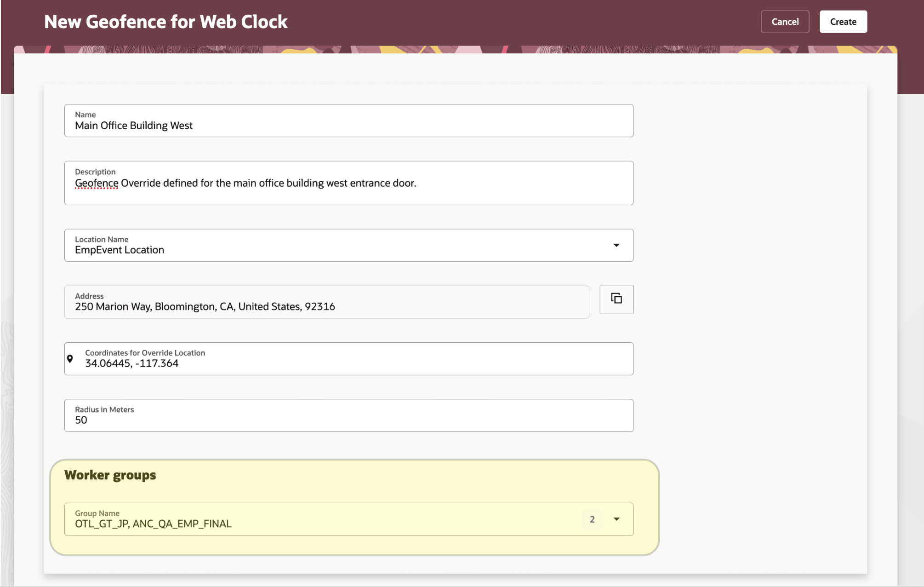Edit the geofence Description text
The width and height of the screenshot is (924, 587).
[x=276, y=183]
